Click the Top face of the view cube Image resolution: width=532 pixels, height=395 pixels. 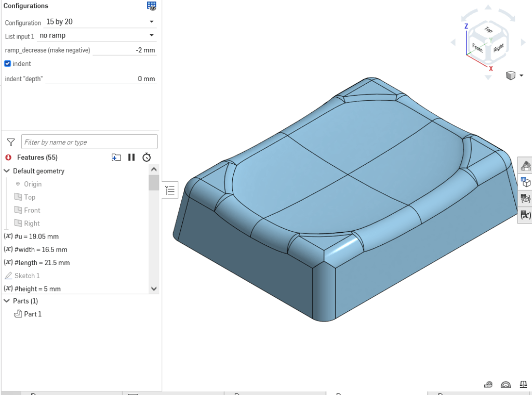(488, 30)
